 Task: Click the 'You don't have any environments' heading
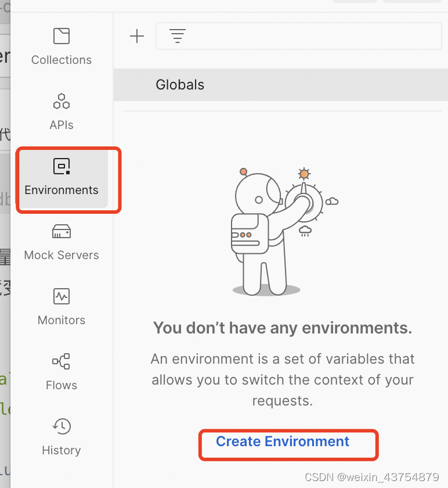tap(283, 328)
